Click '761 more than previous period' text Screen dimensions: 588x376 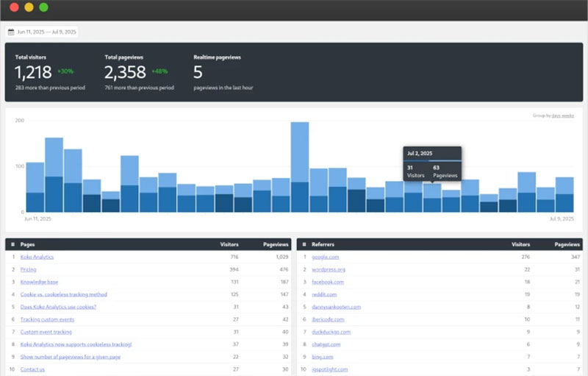(x=139, y=88)
